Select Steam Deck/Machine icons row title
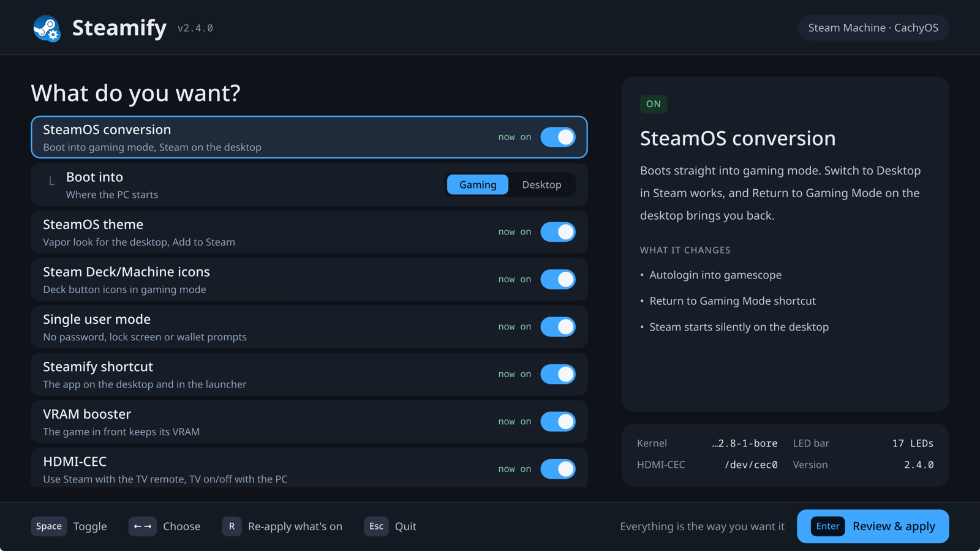This screenshot has height=551, width=980. pyautogui.click(x=126, y=272)
